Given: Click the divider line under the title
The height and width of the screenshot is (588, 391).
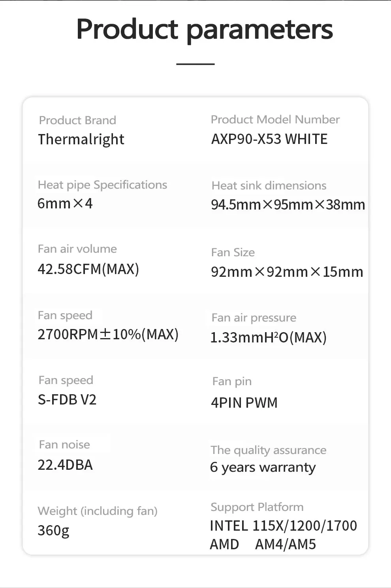Looking at the screenshot, I should pyautogui.click(x=195, y=64).
